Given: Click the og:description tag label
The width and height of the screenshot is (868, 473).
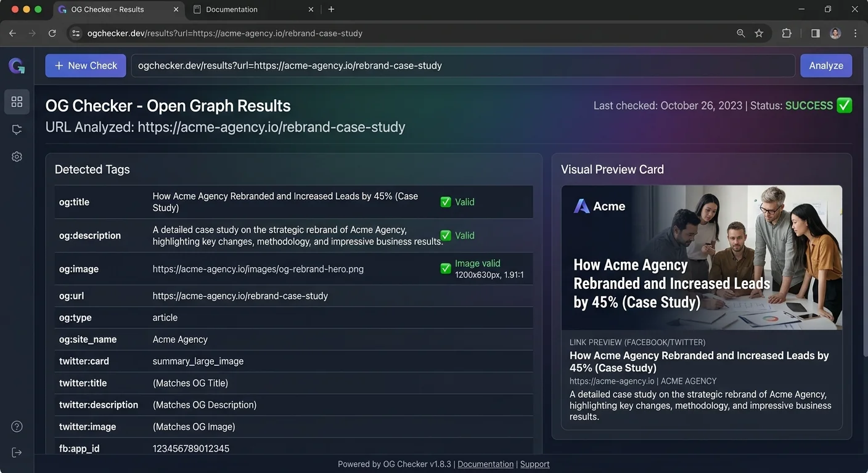Looking at the screenshot, I should pyautogui.click(x=90, y=235).
